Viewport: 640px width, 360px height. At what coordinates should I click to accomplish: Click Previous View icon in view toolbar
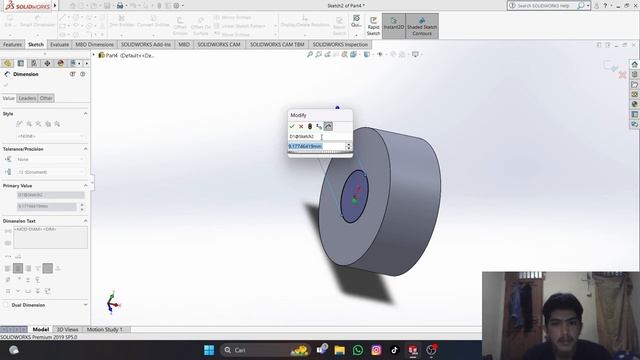click(x=327, y=54)
